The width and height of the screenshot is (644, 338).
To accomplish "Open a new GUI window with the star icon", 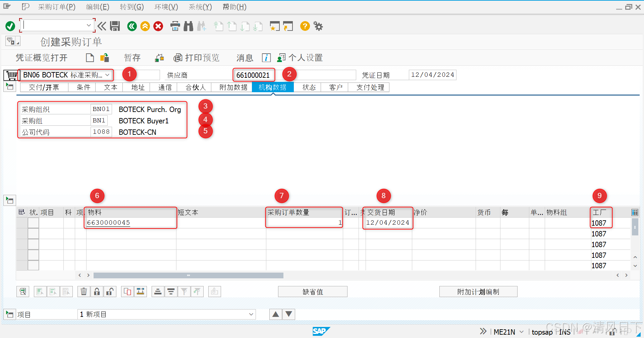I will tap(275, 26).
